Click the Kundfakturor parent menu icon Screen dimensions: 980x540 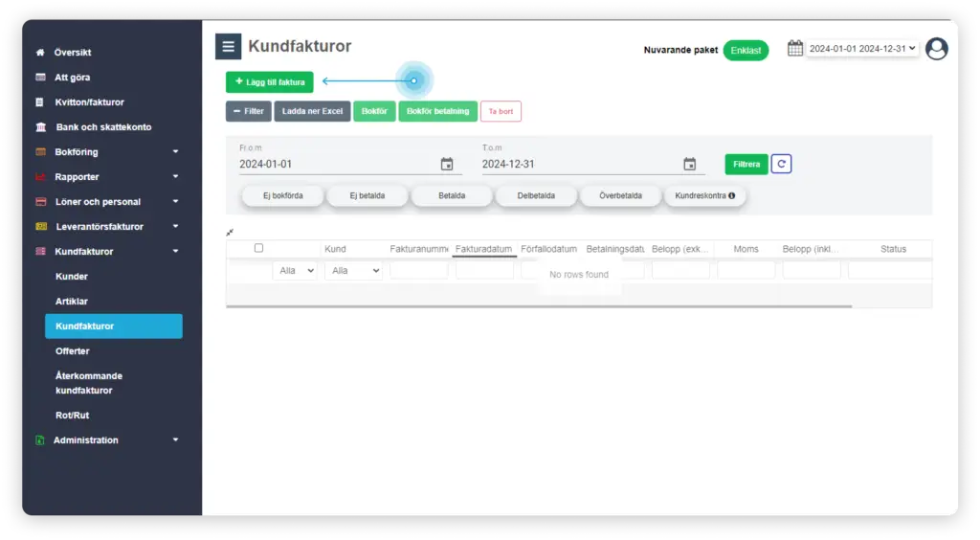click(x=40, y=251)
